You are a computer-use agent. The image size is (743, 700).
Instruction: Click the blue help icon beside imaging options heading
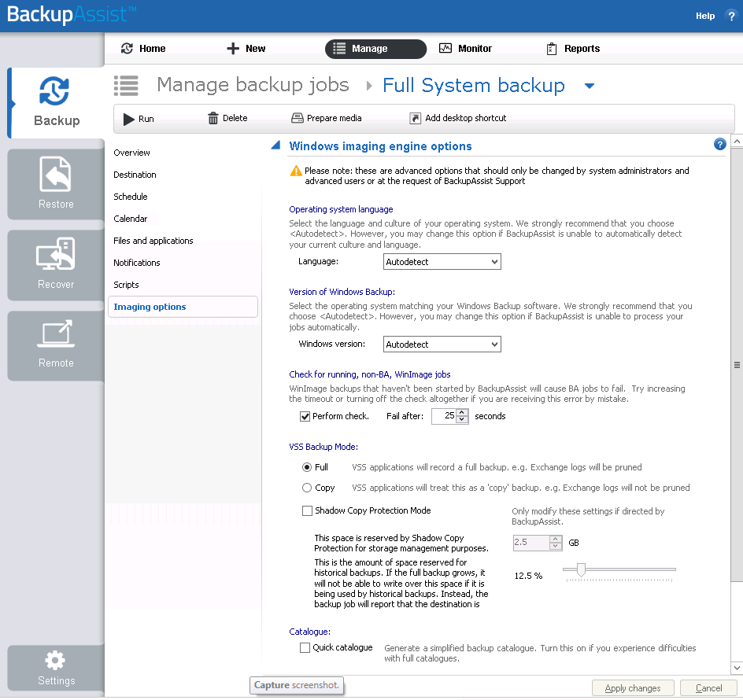719,145
